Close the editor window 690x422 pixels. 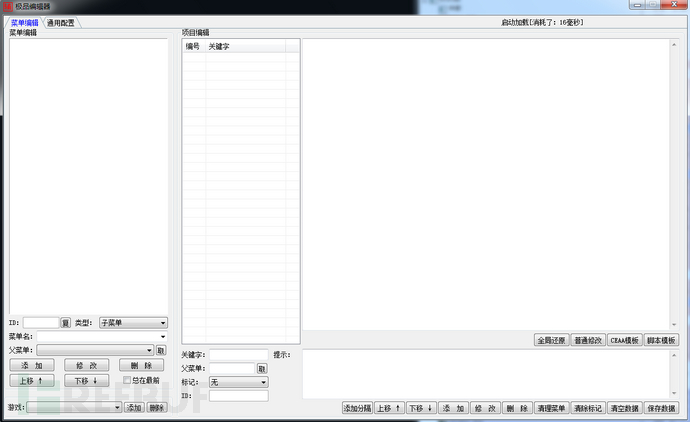(x=674, y=5)
